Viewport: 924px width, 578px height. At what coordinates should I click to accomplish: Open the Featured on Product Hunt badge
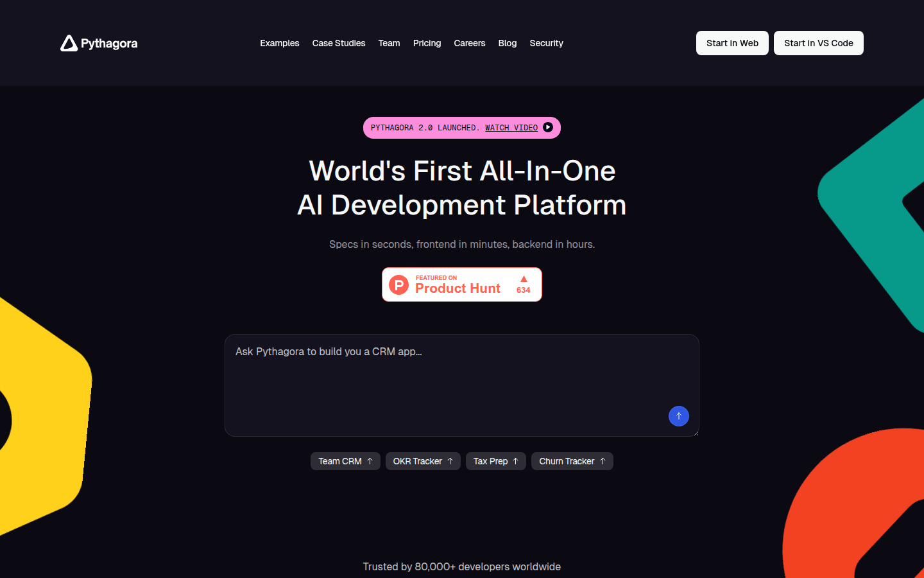pyautogui.click(x=462, y=285)
